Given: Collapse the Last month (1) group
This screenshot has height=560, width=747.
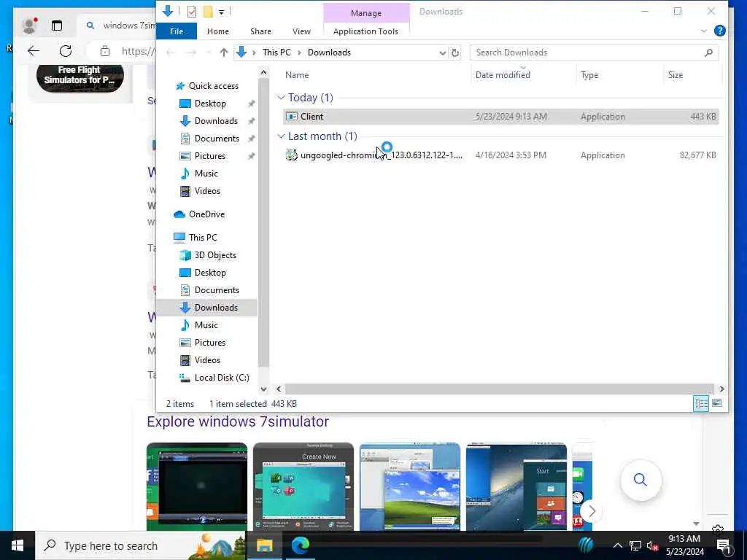Looking at the screenshot, I should click(x=281, y=136).
